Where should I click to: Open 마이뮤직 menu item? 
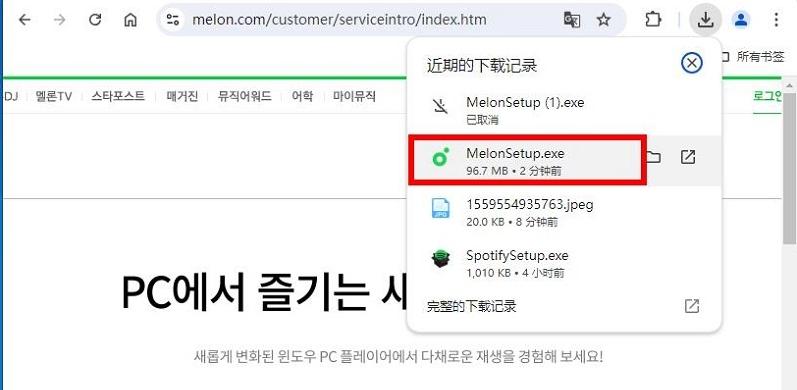354,96
